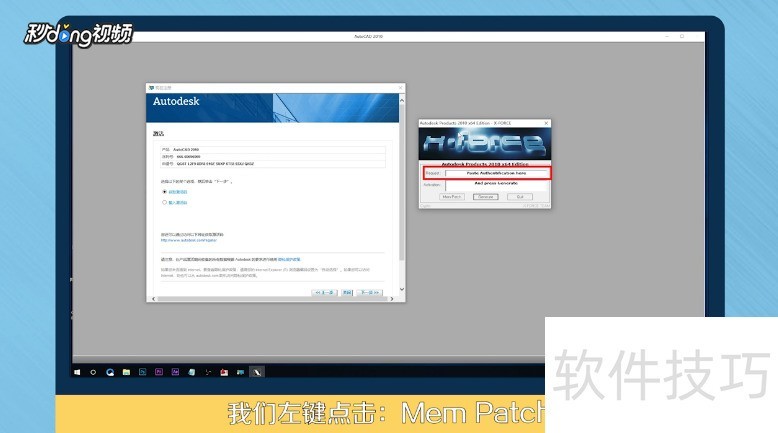Open Premiere Pro from the taskbar
This screenshot has width=778, height=433.
(159, 371)
